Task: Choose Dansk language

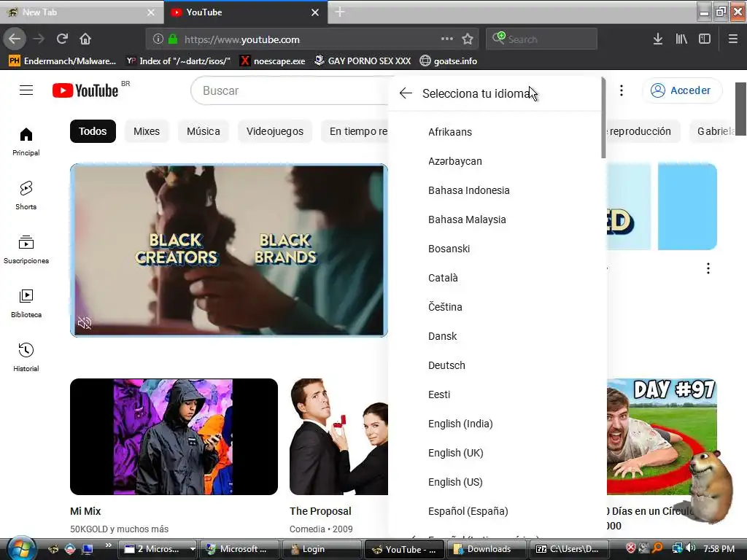Action: 495,336
